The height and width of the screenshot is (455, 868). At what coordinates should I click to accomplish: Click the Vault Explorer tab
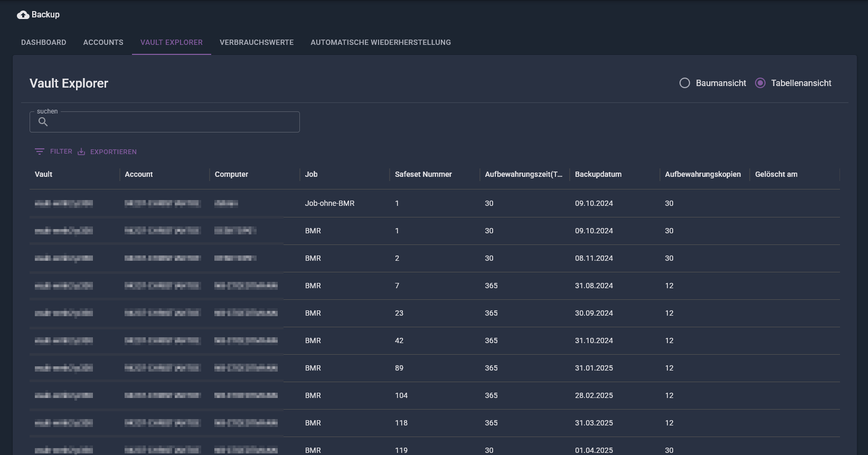click(172, 42)
